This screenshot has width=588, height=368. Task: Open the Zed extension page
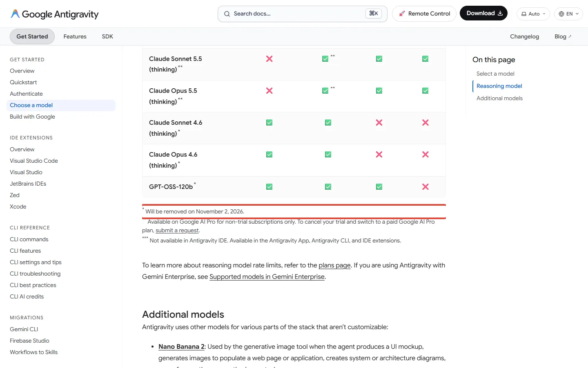[15, 195]
